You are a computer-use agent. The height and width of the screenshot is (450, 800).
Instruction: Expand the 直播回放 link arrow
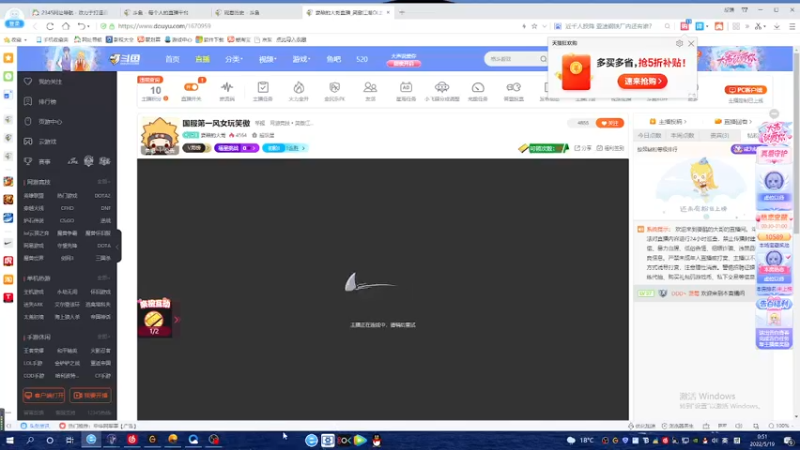point(751,122)
